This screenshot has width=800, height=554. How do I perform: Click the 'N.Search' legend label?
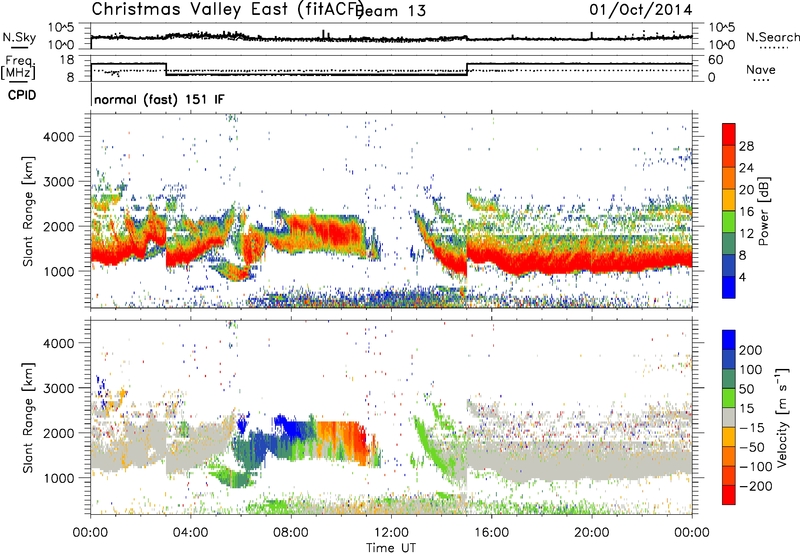coord(773,37)
